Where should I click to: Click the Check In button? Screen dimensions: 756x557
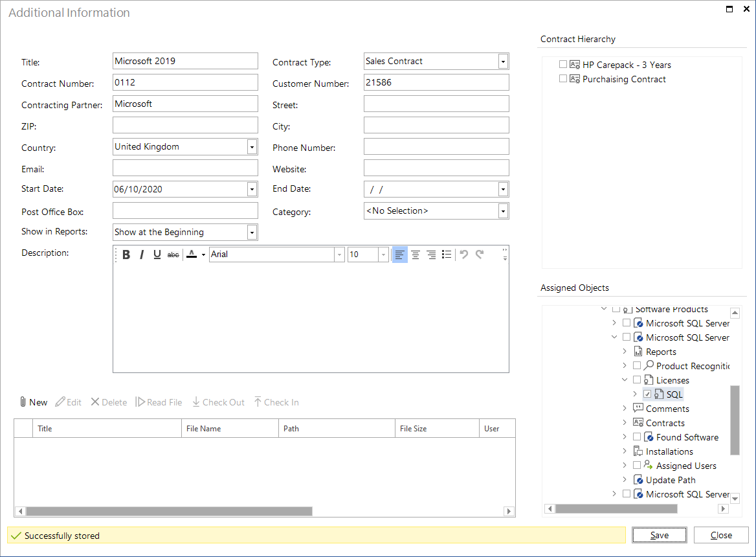[x=276, y=402]
